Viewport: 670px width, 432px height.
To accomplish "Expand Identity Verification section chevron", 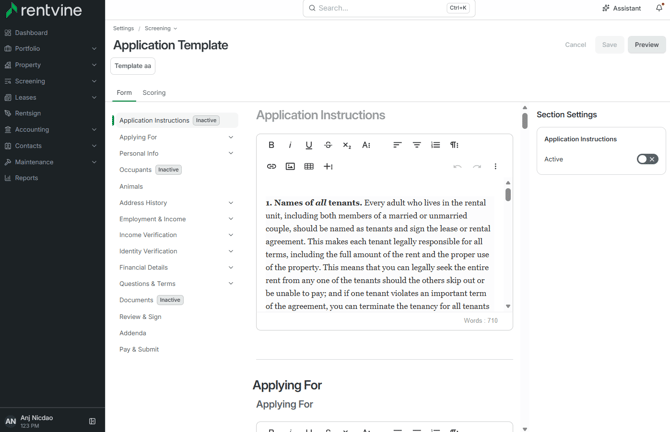I will click(x=231, y=251).
